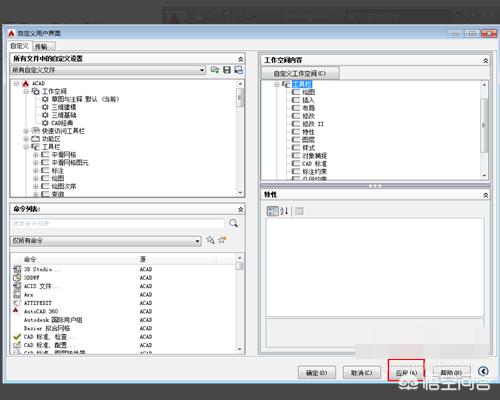Expand the 平滑网格图元 toolbar node
Screen dimensions: 500x400
coord(35,163)
